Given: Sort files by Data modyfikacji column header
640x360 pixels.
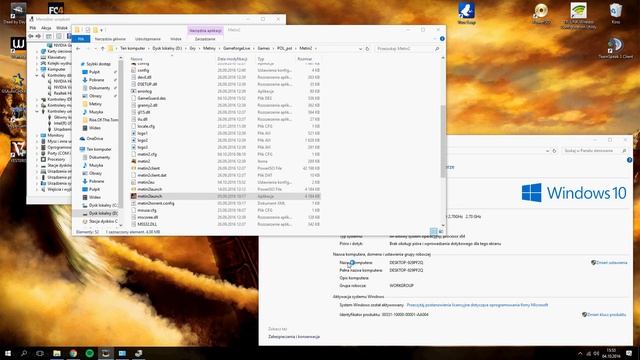Looking at the screenshot, I should click(232, 59).
